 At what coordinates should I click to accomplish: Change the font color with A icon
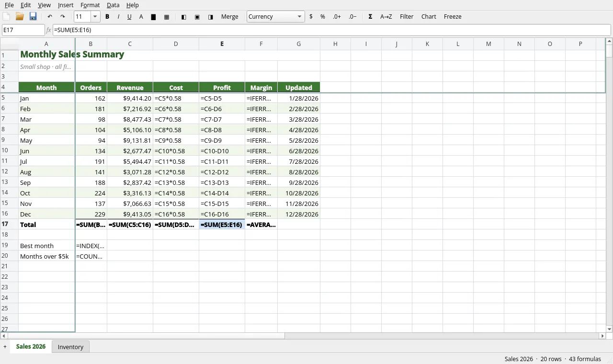click(x=141, y=17)
